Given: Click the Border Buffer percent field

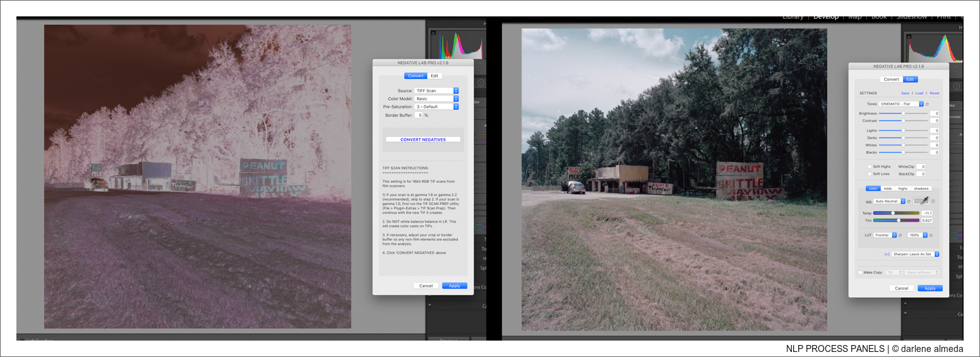Looking at the screenshot, I should point(419,115).
